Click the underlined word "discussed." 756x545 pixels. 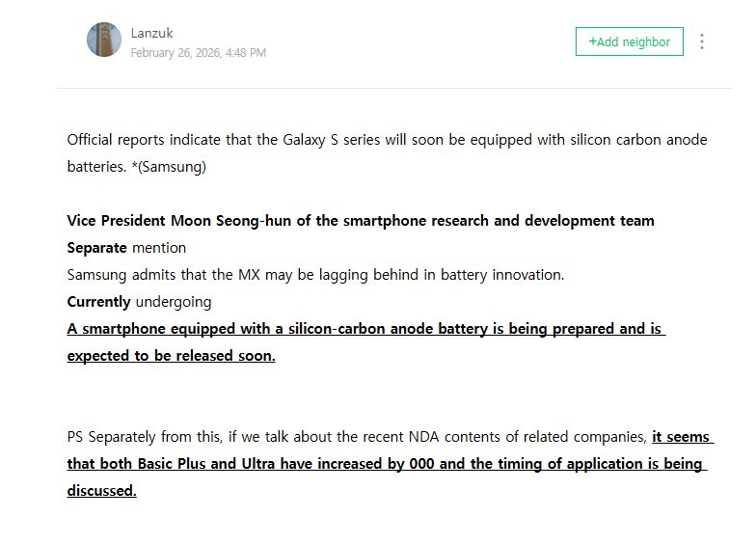(x=101, y=491)
